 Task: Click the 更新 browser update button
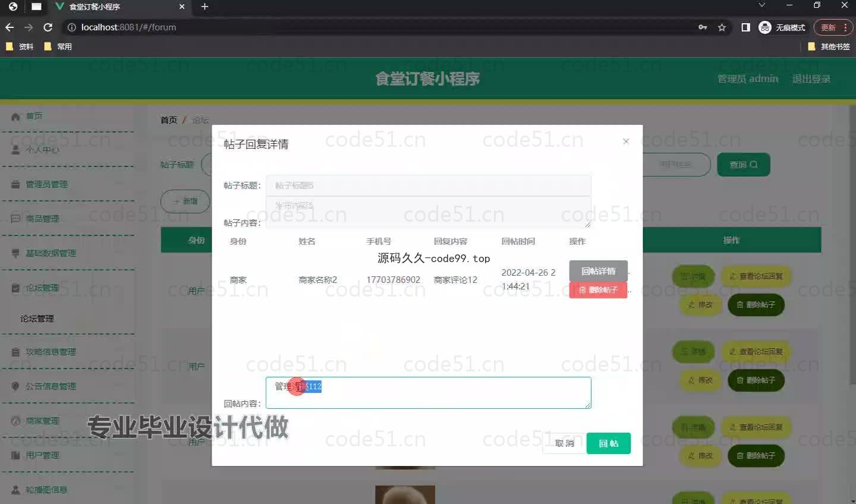coord(833,27)
